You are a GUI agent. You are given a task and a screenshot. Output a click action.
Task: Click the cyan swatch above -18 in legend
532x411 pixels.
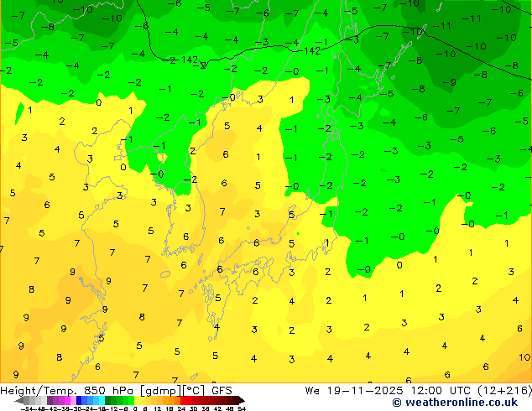pyautogui.click(x=102, y=400)
